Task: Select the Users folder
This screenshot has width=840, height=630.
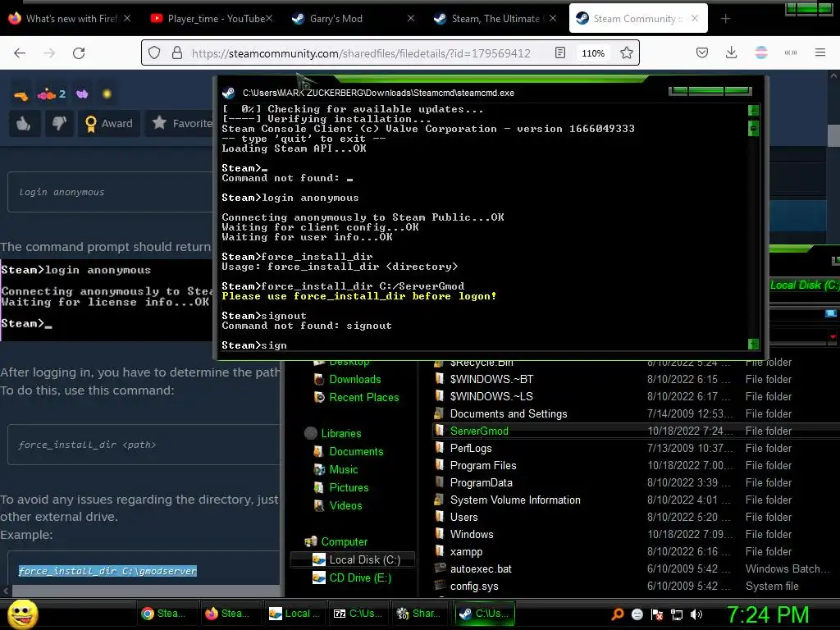Action: click(x=463, y=517)
